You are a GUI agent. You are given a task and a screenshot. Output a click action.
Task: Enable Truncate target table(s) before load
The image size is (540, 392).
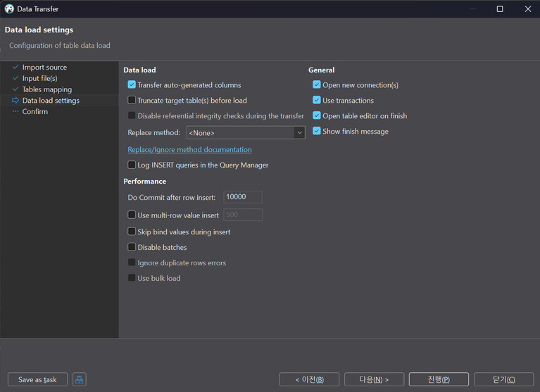pyautogui.click(x=132, y=100)
